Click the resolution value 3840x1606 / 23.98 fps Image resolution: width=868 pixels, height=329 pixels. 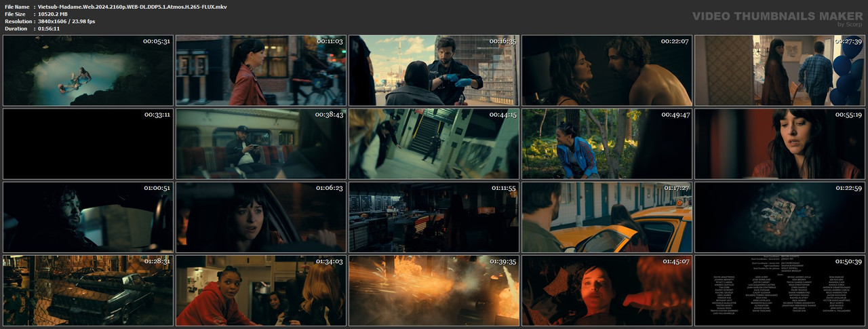tap(66, 22)
